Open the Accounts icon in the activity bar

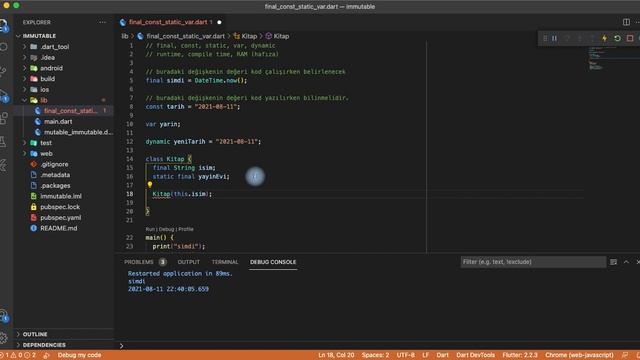[4, 316]
